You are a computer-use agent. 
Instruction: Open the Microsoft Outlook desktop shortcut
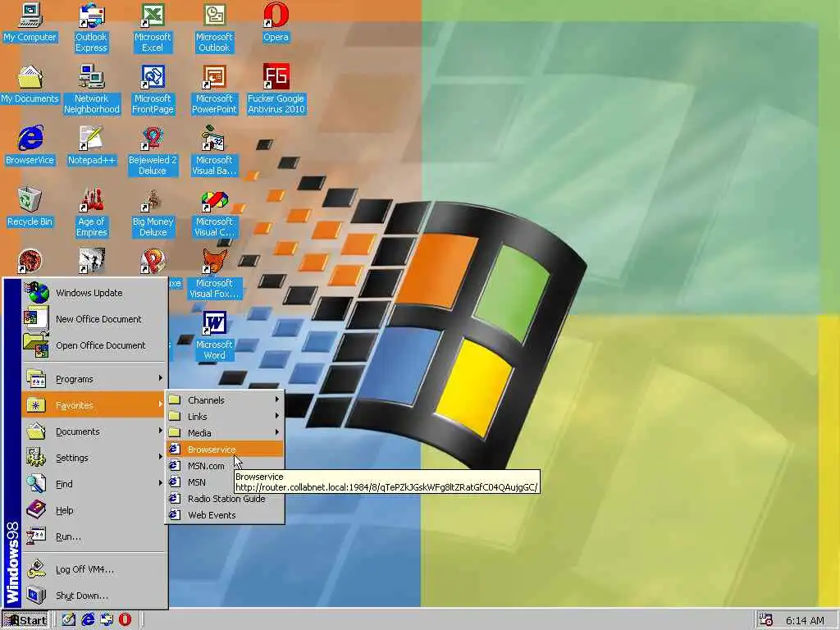pos(214,28)
